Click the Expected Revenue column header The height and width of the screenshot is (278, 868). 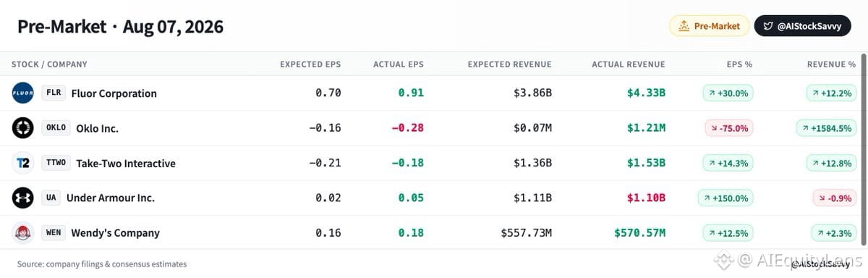coord(509,64)
